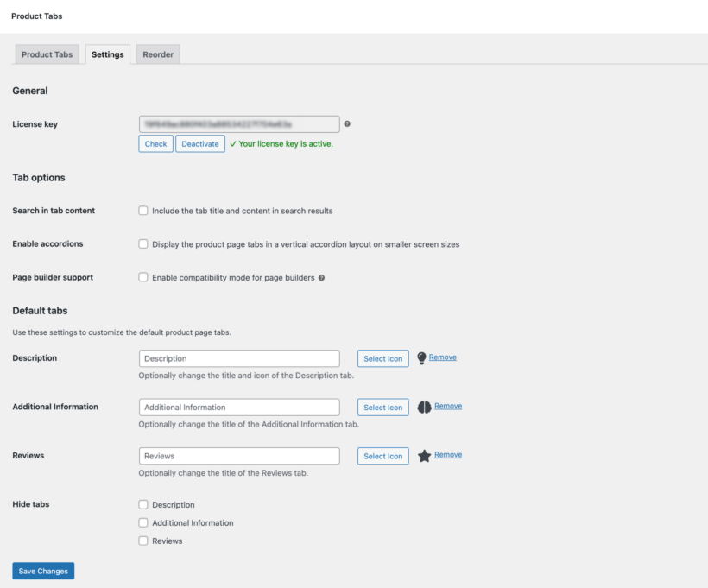708x588 pixels.
Task: Enable search in tab content
Action: pyautogui.click(x=142, y=210)
